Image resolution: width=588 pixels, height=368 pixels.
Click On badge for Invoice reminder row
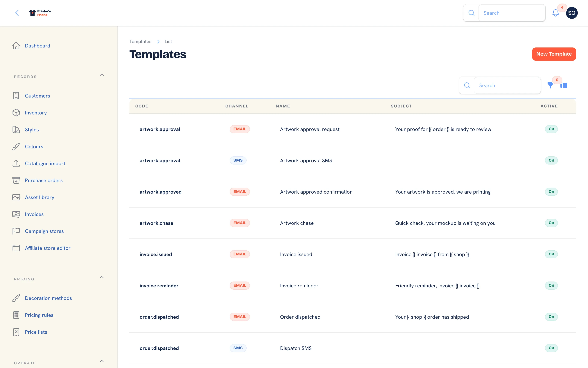tap(551, 286)
